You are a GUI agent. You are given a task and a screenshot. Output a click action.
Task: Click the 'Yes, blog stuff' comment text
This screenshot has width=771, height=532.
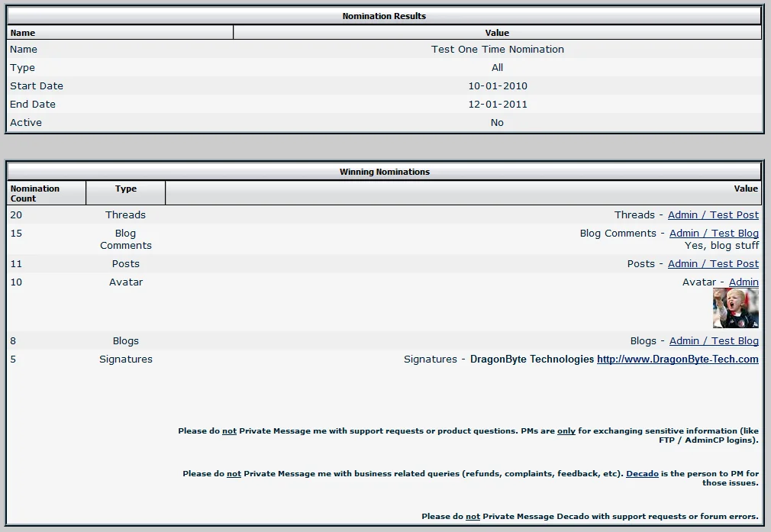(x=721, y=245)
